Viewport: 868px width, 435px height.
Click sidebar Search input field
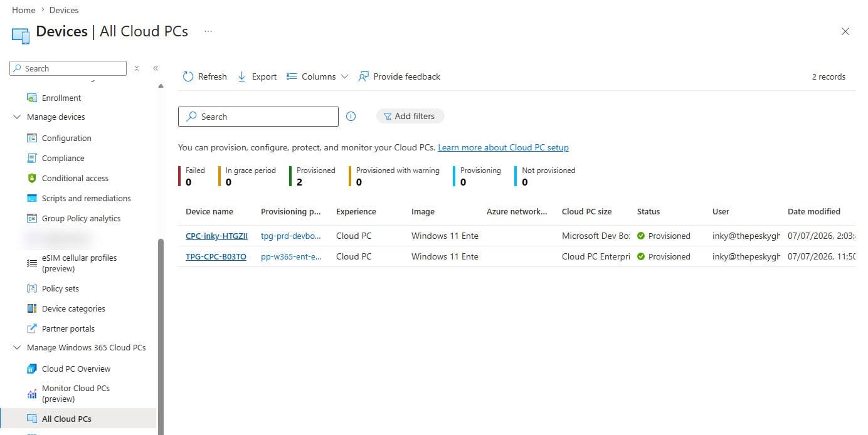coord(68,68)
